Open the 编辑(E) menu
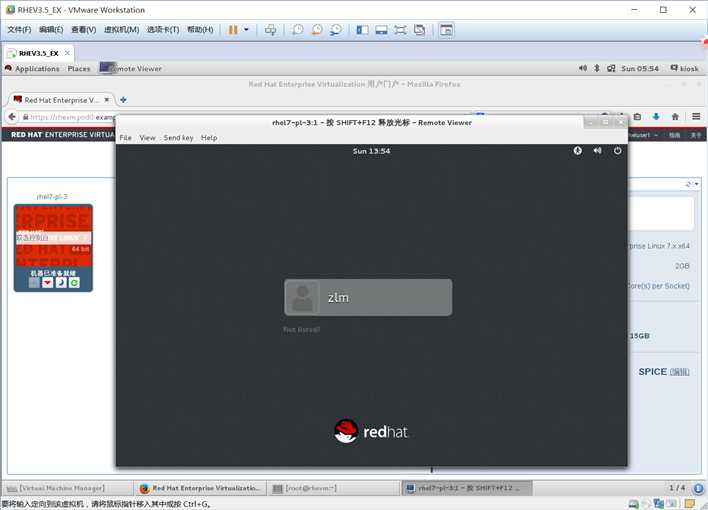 [x=51, y=29]
